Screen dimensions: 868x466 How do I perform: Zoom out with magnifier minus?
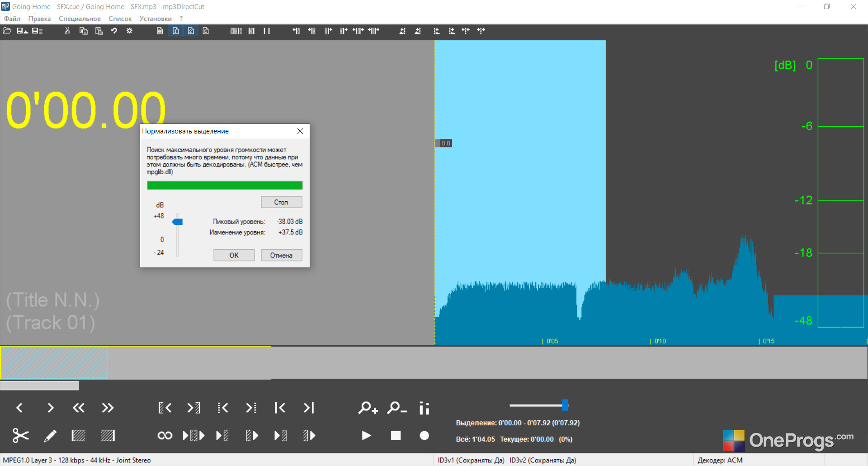click(397, 408)
